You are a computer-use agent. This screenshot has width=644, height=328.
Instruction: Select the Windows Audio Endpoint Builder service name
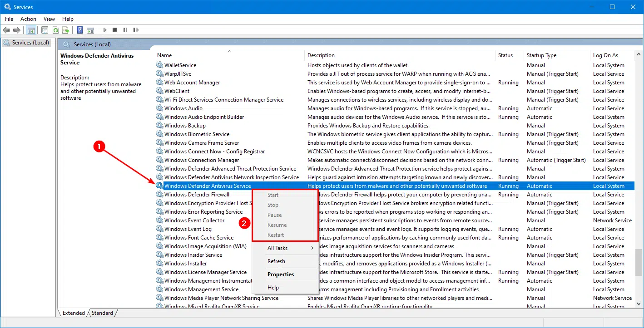[204, 117]
